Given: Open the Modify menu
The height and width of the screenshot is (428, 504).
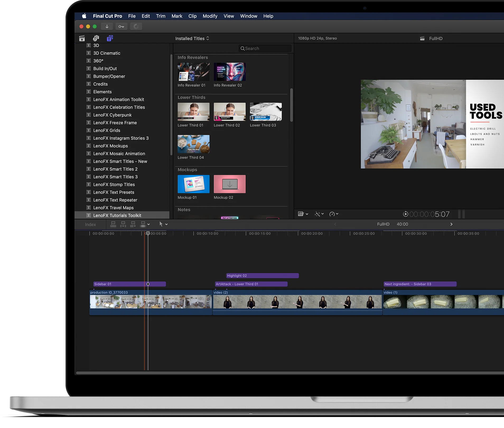Looking at the screenshot, I should (x=210, y=16).
